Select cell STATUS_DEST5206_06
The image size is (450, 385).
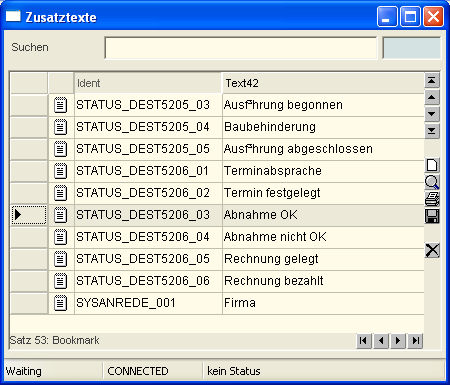point(148,281)
